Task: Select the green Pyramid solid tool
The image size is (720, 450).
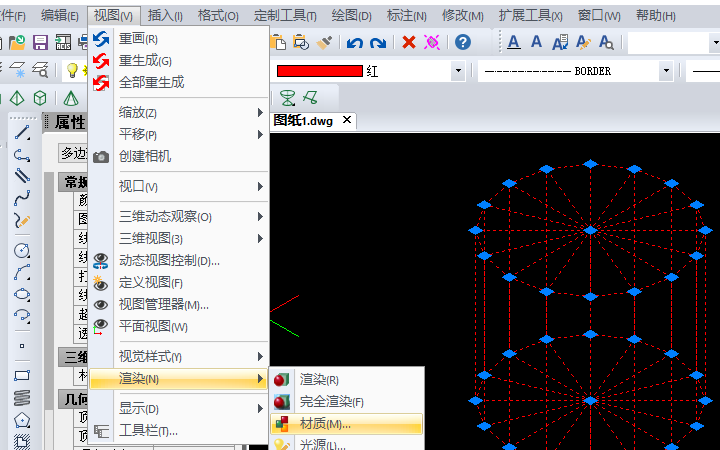Action: (17, 98)
